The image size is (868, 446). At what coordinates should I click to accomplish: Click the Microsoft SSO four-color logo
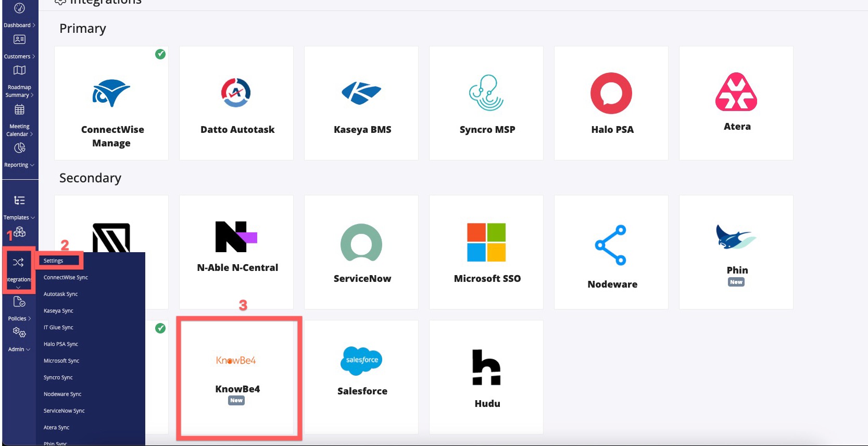tap(486, 242)
